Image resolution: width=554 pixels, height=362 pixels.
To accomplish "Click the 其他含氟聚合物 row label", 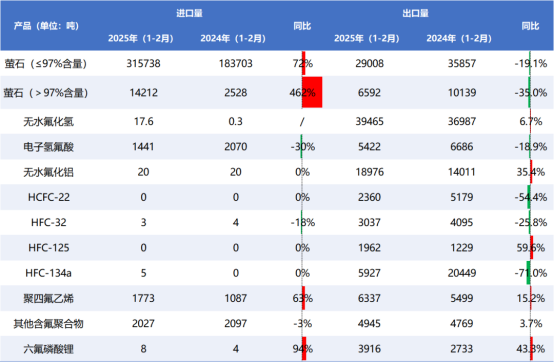I will 48,324.
